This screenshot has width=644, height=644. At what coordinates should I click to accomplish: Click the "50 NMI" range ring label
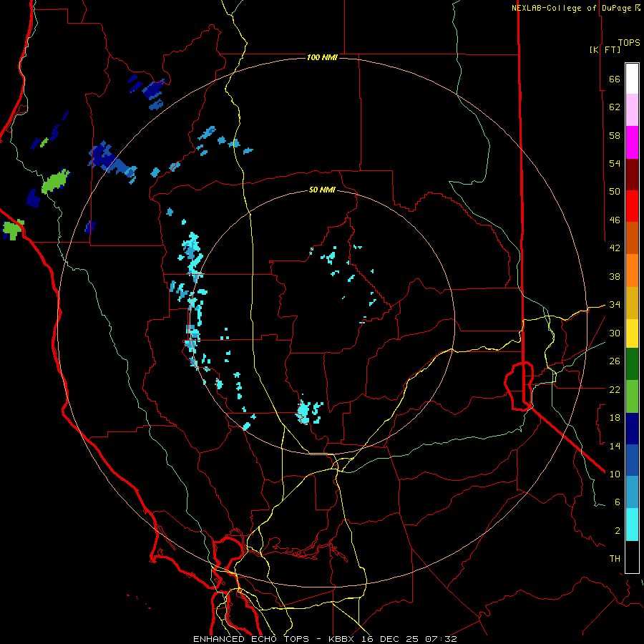pyautogui.click(x=322, y=190)
